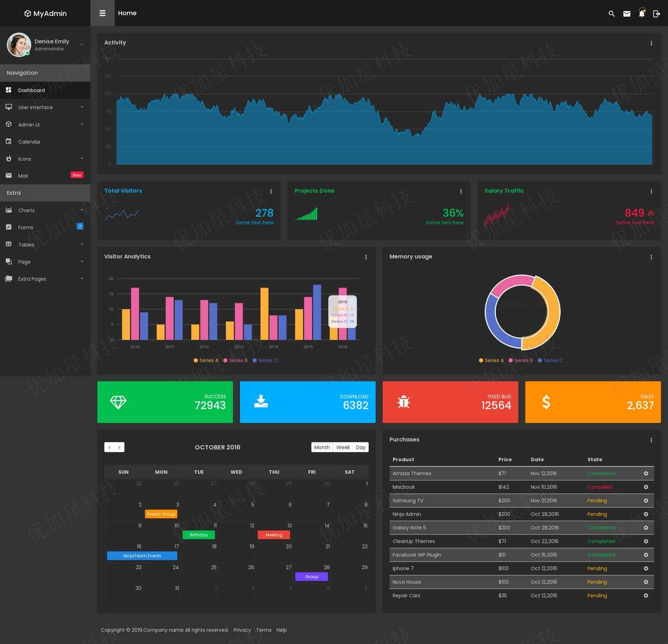Screen dimensions: 668x644
Task: Toggle Series C in Memory usage legend
Action: coord(551,361)
